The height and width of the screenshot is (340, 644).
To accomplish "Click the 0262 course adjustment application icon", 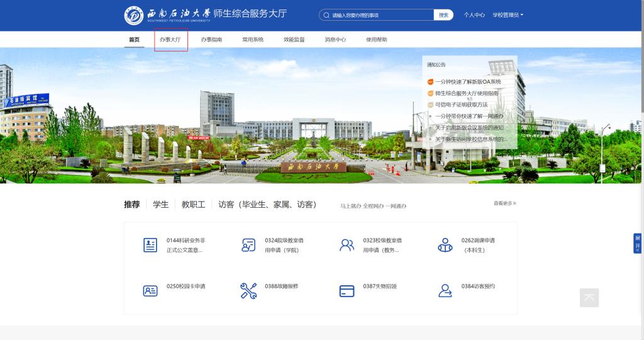I will (445, 246).
